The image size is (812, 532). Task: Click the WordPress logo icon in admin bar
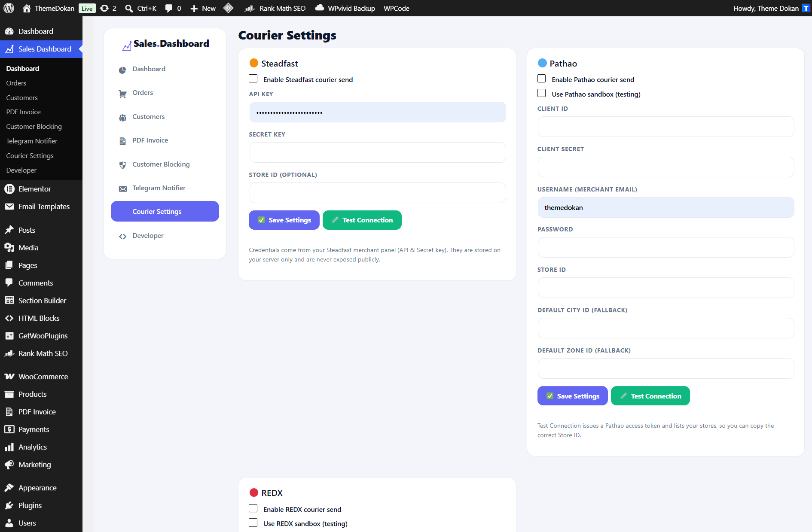pos(9,8)
